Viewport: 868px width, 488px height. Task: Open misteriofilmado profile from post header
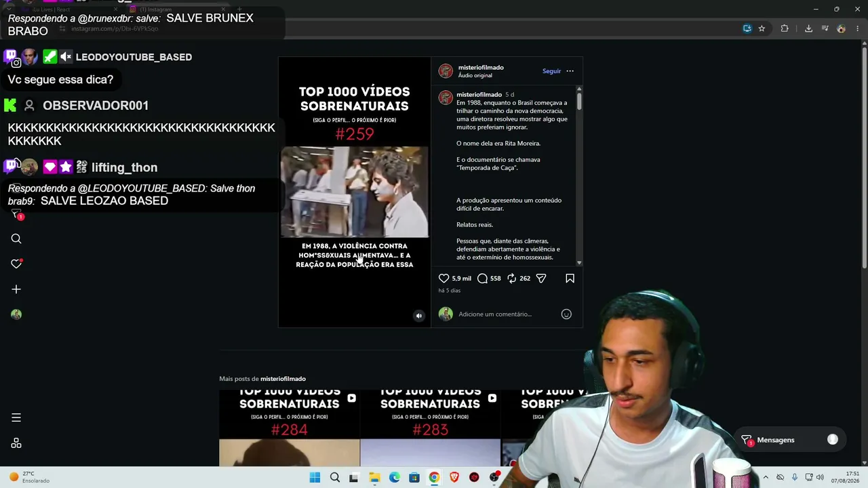point(481,67)
